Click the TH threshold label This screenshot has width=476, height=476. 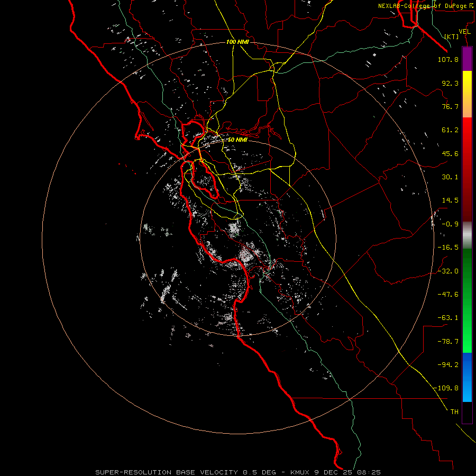(454, 412)
